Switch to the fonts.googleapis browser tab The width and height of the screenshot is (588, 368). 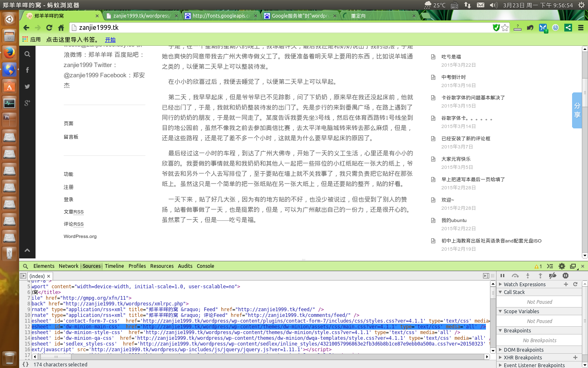[221, 16]
